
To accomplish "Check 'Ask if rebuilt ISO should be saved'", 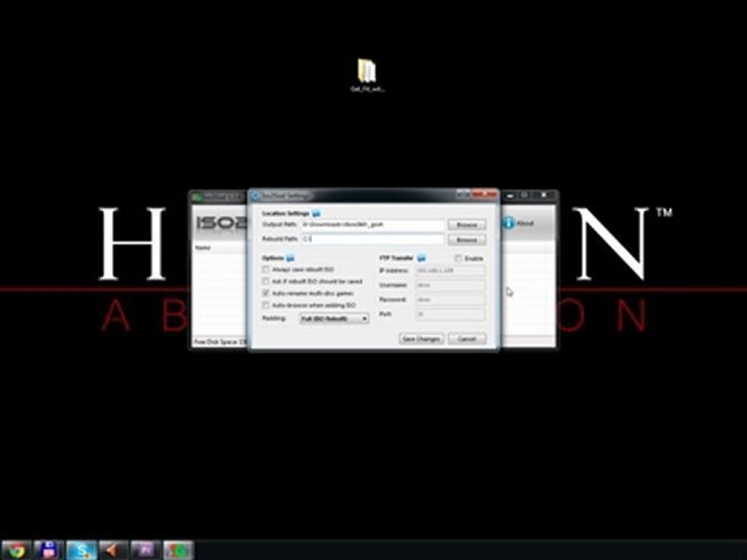I will click(266, 282).
